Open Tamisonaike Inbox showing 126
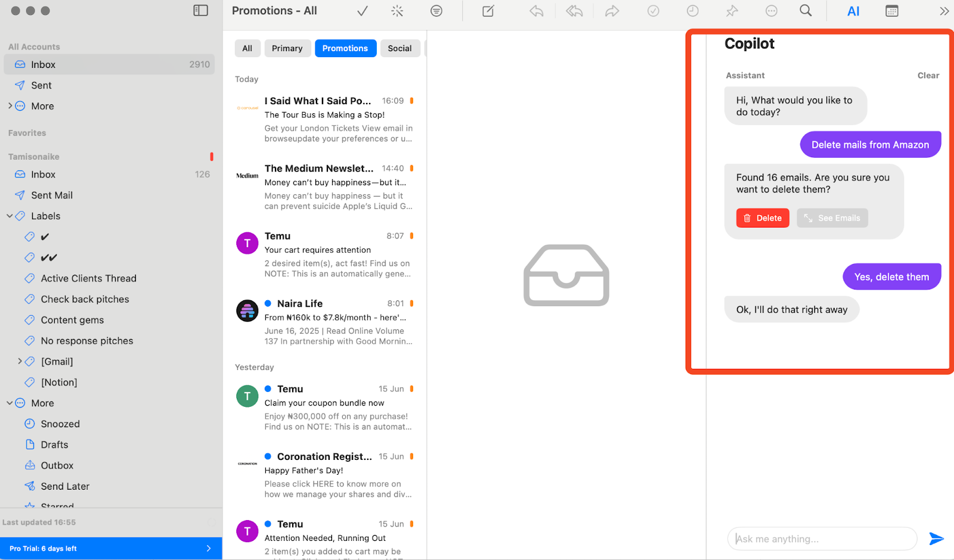Viewport: 954px width, 560px height. pos(109,175)
